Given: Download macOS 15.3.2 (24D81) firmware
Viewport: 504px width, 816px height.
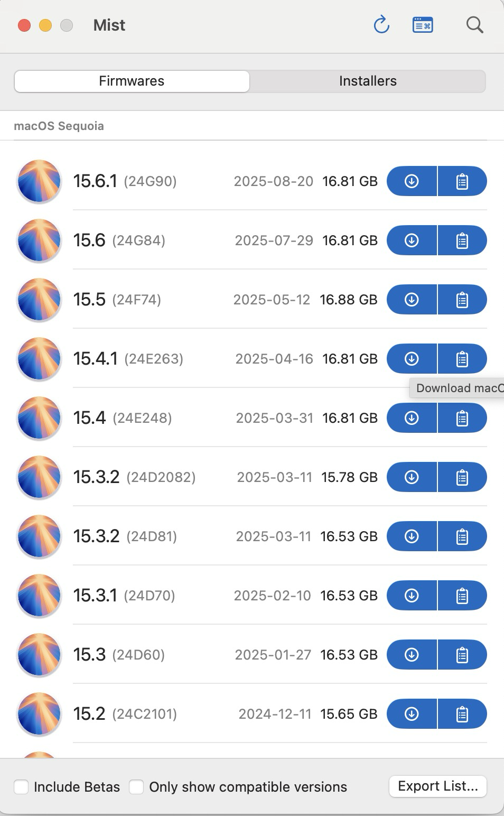Looking at the screenshot, I should pos(412,536).
